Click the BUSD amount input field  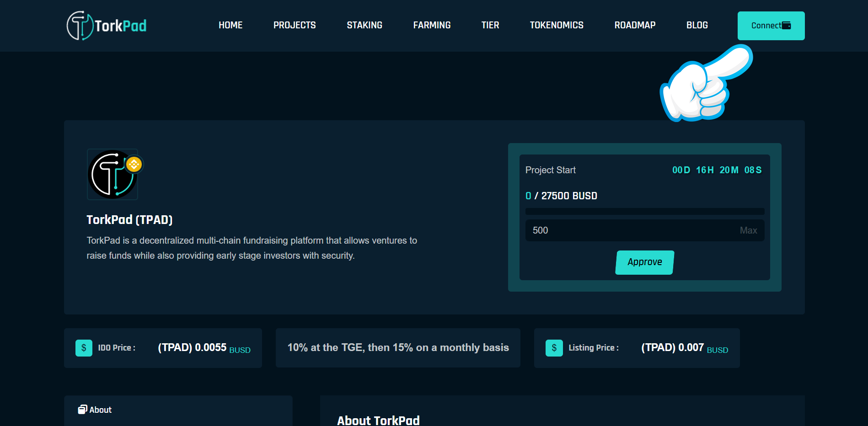[x=631, y=230]
